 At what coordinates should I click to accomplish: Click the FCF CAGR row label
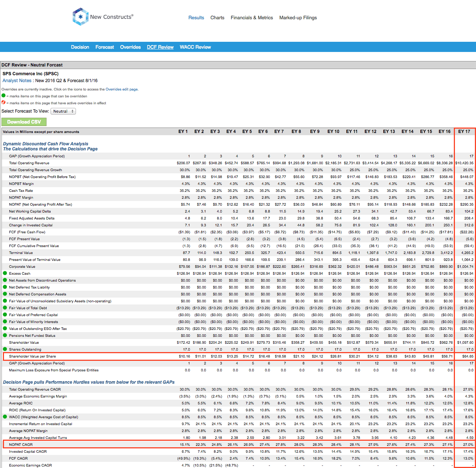tap(18, 459)
